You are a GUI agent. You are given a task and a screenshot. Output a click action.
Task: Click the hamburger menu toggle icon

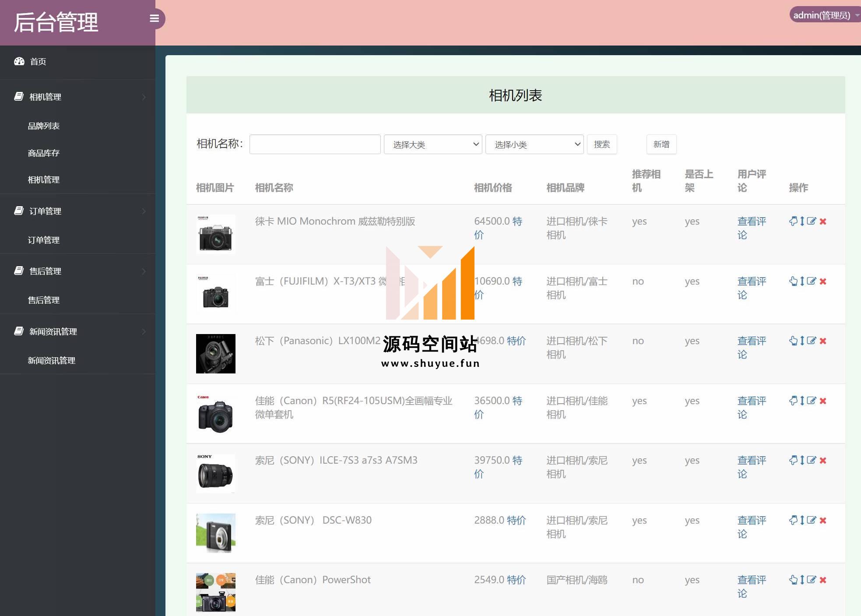154,18
